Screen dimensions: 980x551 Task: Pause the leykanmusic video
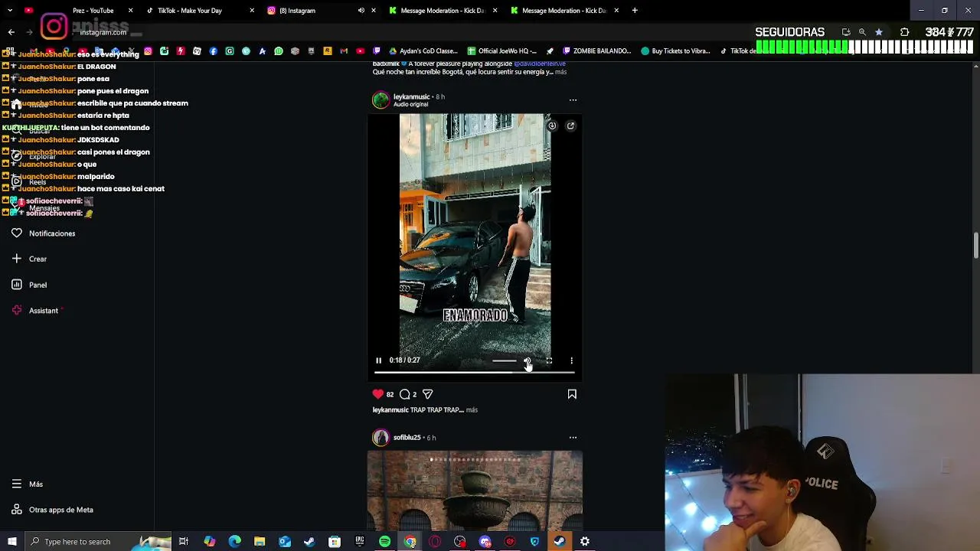click(x=378, y=360)
